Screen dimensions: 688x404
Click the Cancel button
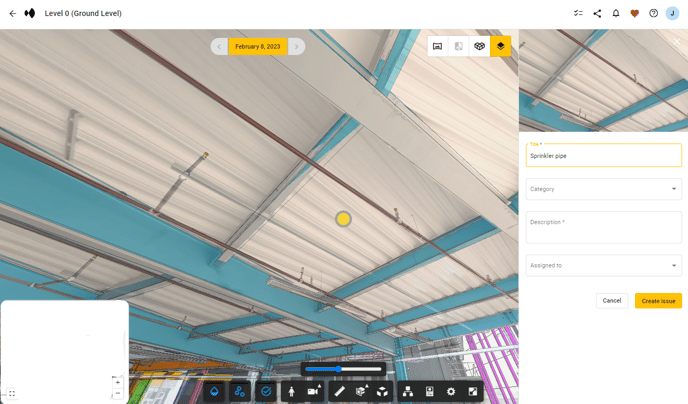click(x=612, y=300)
